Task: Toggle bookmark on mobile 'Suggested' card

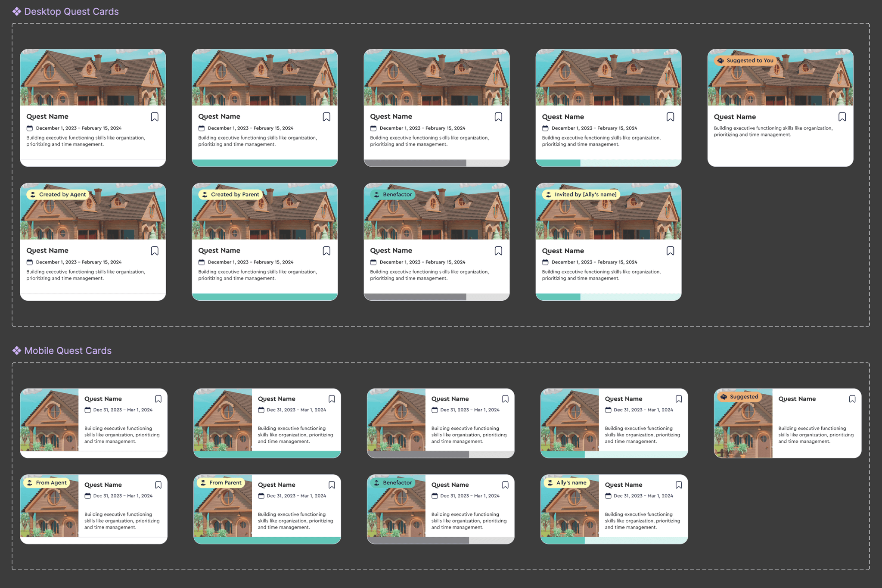Action: (852, 399)
